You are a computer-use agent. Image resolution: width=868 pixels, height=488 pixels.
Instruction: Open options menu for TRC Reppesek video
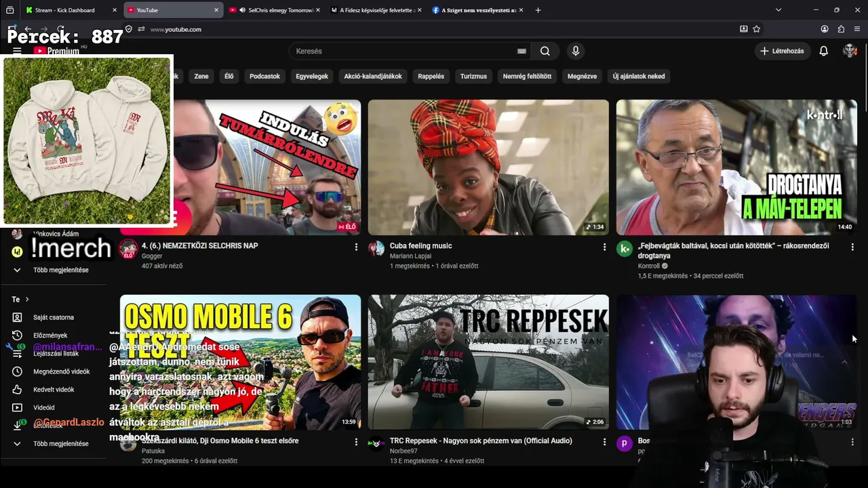pos(604,442)
